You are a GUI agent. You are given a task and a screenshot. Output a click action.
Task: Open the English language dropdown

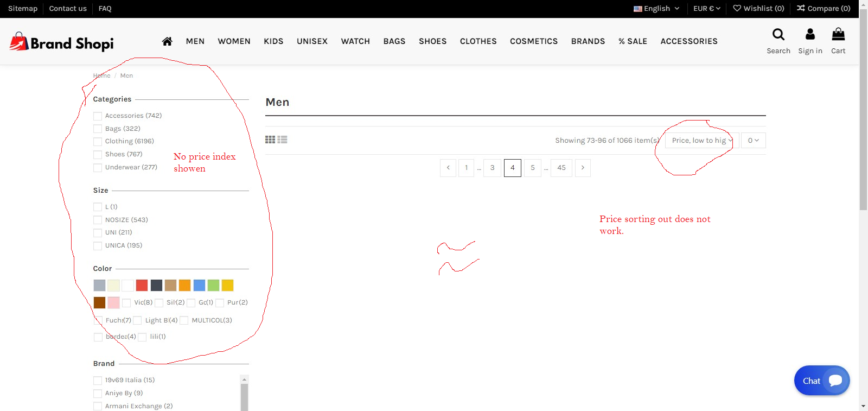(x=656, y=8)
